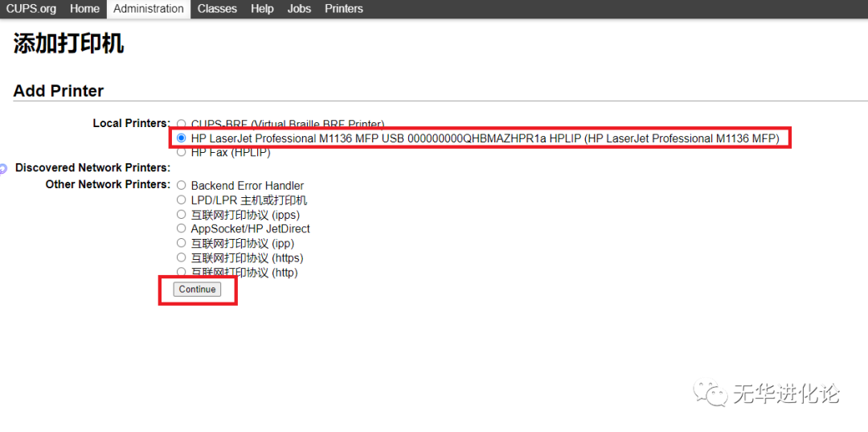Open the CUPS.org link
This screenshot has width=868, height=432.
pos(31,9)
